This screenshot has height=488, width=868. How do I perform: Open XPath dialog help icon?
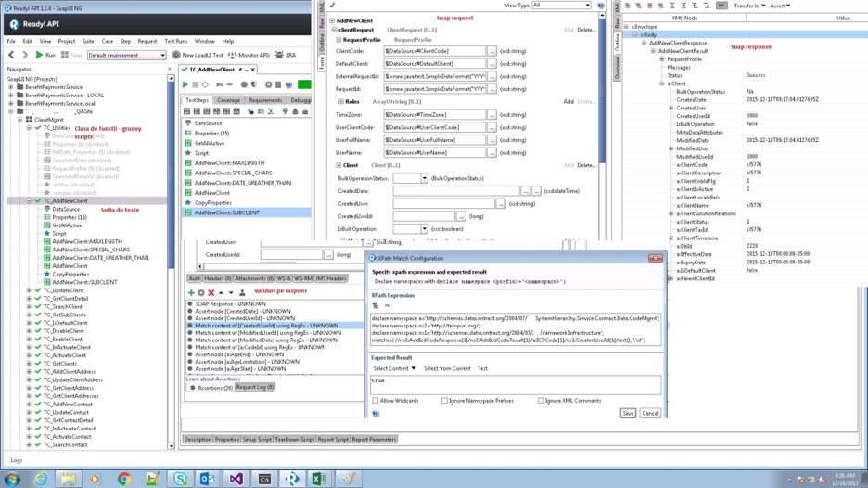(376, 414)
